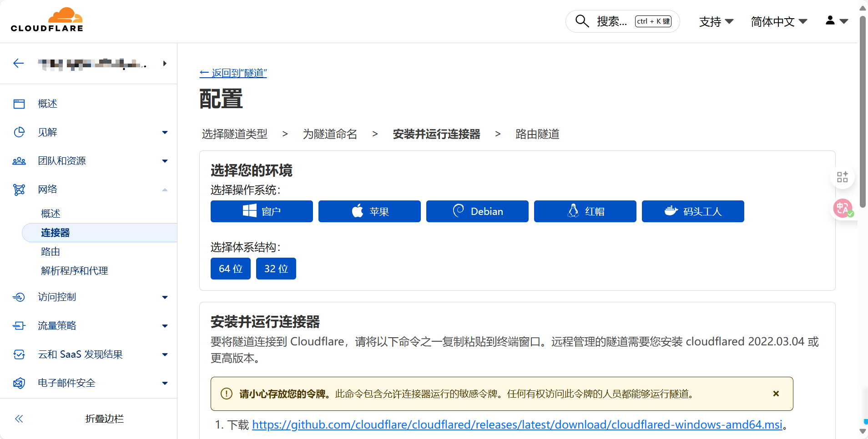Viewport: 868px width, 439px height.
Task: Open 概述 under the 网络 submenu
Action: coord(50,214)
